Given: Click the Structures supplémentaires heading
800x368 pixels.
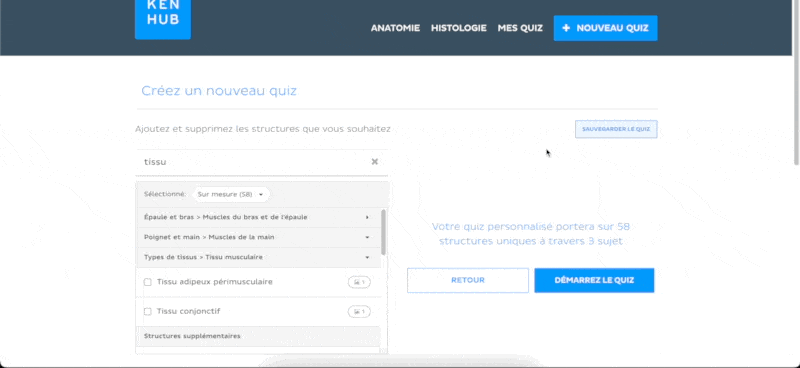Looking at the screenshot, I should click(192, 336).
